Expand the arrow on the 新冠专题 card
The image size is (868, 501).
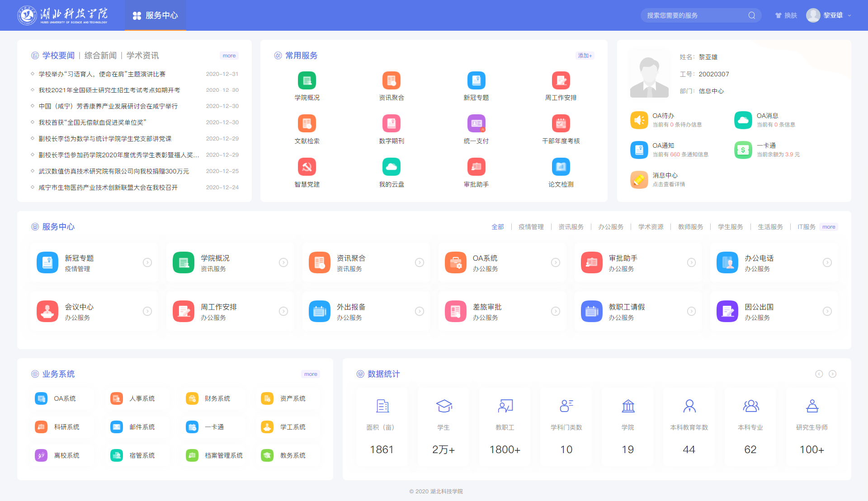(x=147, y=262)
